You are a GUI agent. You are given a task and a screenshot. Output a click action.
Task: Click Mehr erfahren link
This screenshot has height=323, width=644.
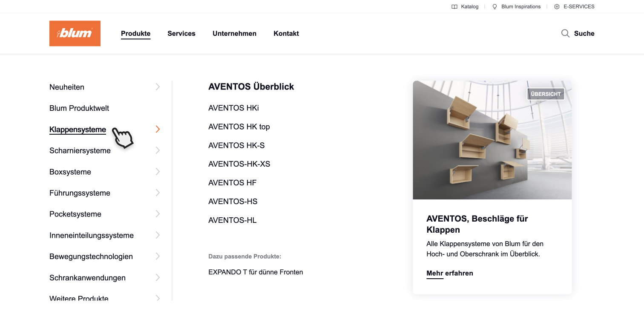[450, 273]
